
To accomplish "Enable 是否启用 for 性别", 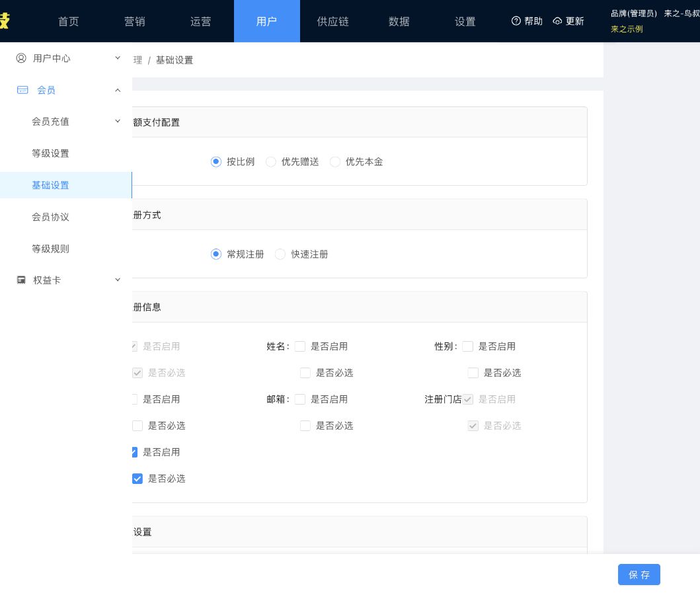I will coord(468,346).
